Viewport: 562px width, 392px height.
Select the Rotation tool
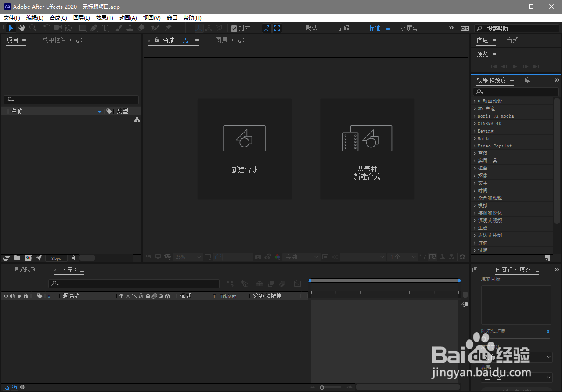pyautogui.click(x=47, y=28)
